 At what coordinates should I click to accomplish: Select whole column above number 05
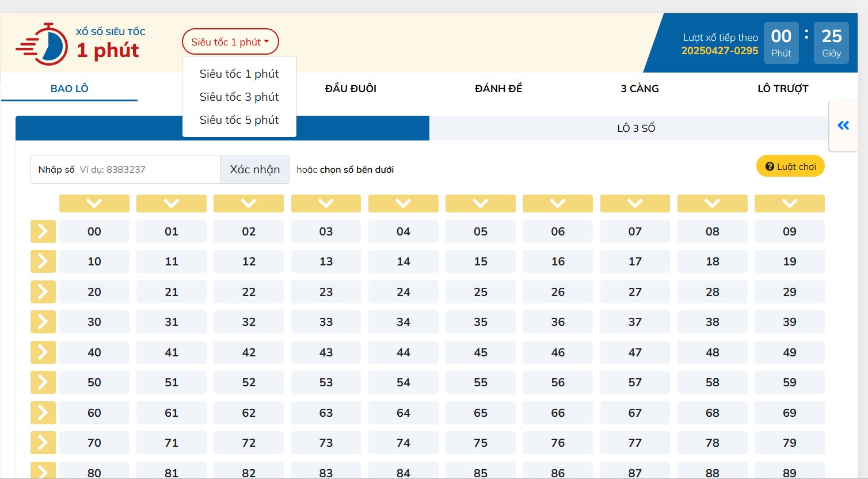[x=481, y=203]
